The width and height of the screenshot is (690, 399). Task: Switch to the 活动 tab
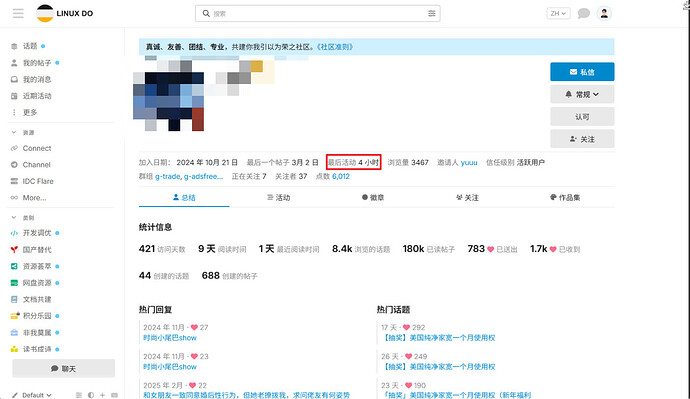[x=279, y=198]
